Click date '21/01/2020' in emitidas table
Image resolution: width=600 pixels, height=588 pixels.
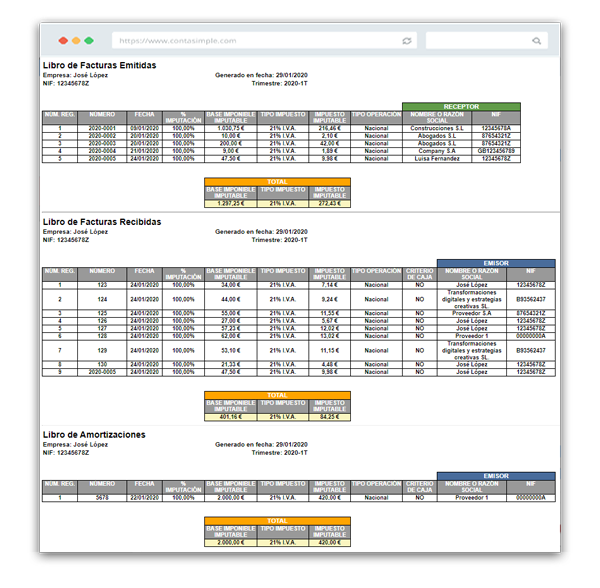(145, 151)
